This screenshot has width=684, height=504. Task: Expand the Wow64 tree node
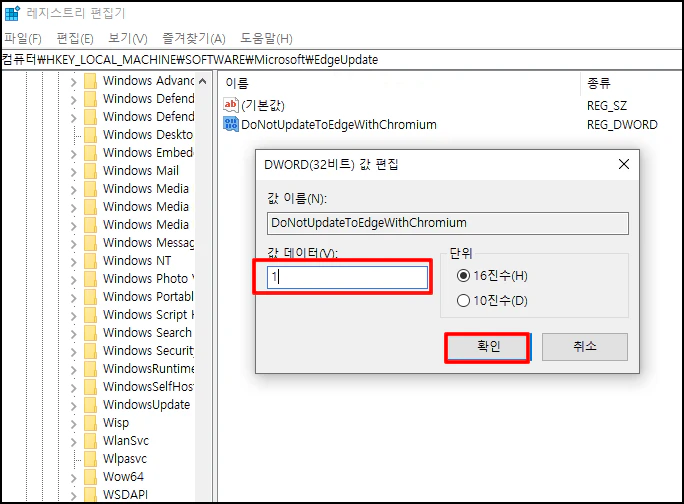pos(73,477)
